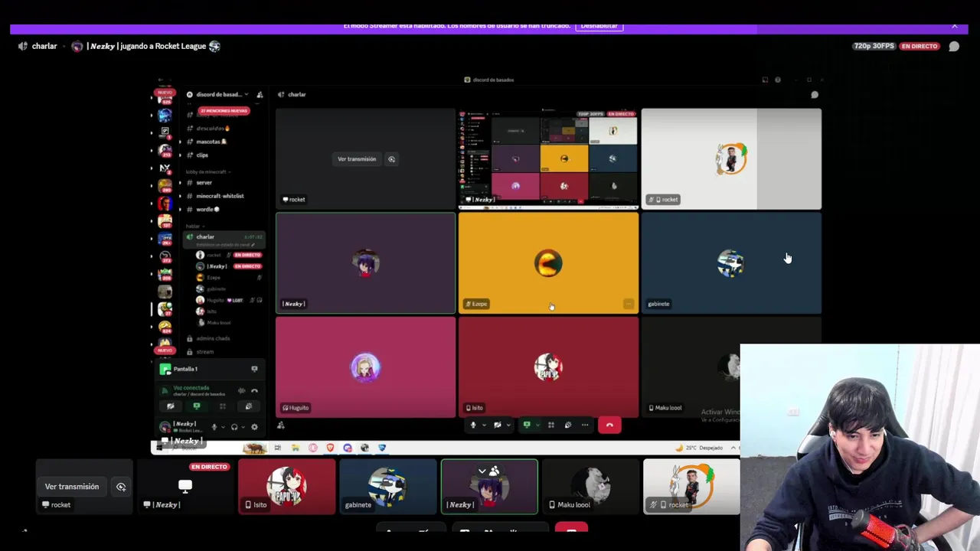Disconnect using the sidebar hang-up phone icon
Viewport: 980px width, 551px height.
(x=254, y=390)
